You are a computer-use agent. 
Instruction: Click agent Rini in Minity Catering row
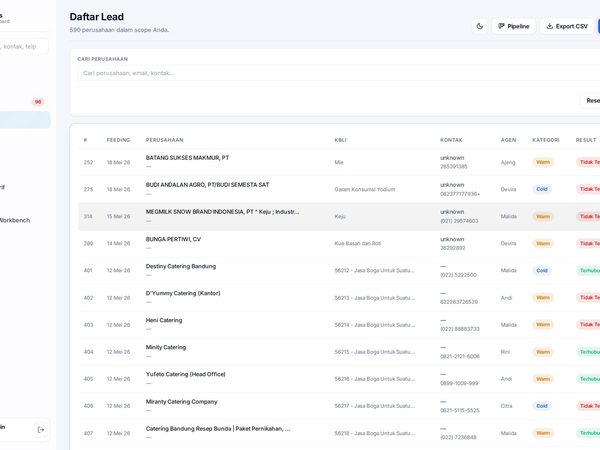[505, 352]
